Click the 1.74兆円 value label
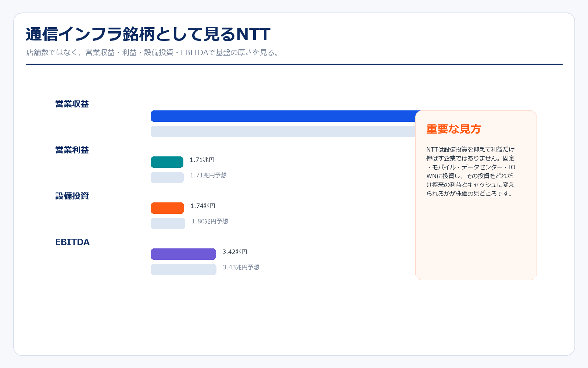This screenshot has width=588, height=368. click(203, 206)
